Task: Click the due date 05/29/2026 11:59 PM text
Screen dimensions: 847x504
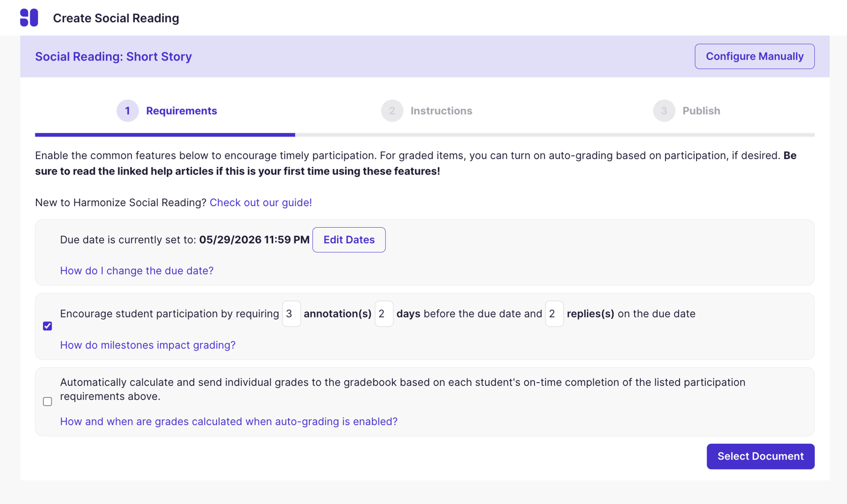Action: (254, 240)
